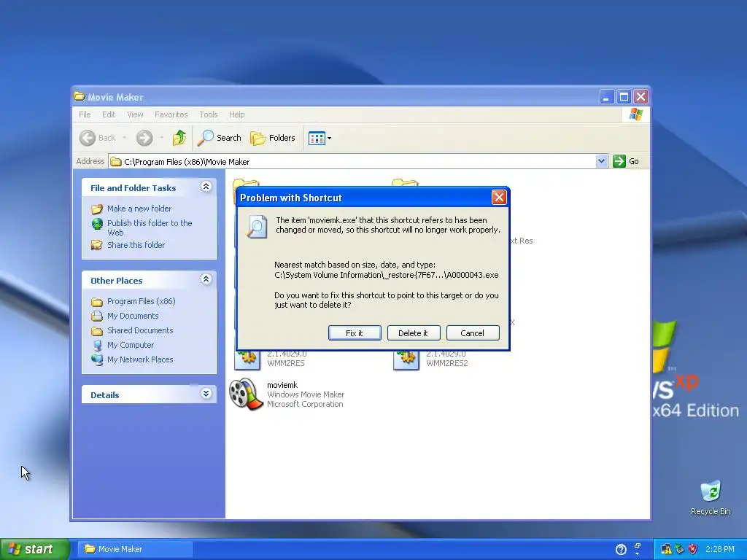Click the red security shield tray icon
The height and width of the screenshot is (560, 747).
(x=693, y=550)
